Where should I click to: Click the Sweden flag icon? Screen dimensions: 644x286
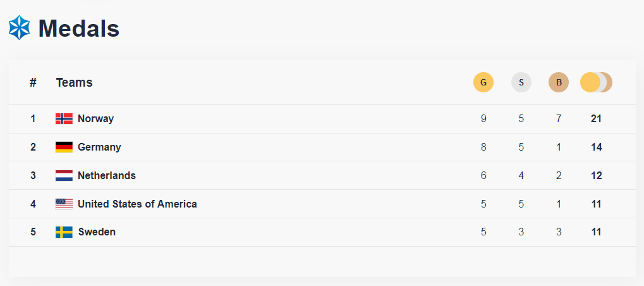click(64, 232)
